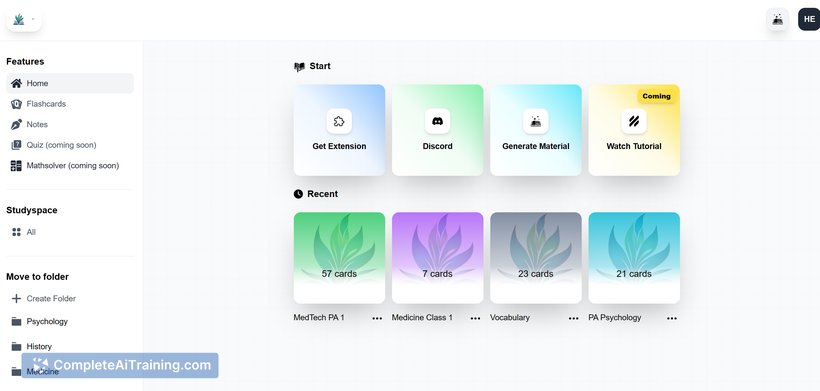Image resolution: width=820 pixels, height=391 pixels.
Task: Click the Quiz question-mark icon
Action: pos(16,145)
